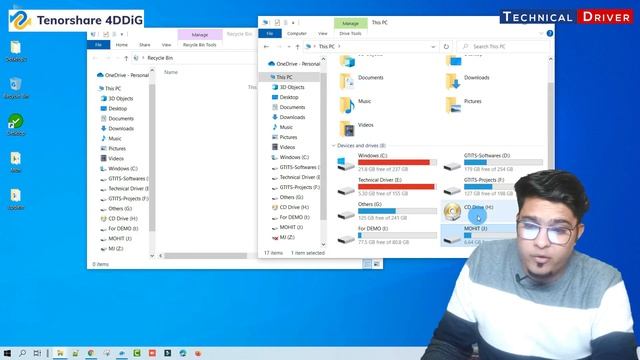
Task: Select 3D Objects in This PC sidebar
Action: [x=288, y=87]
